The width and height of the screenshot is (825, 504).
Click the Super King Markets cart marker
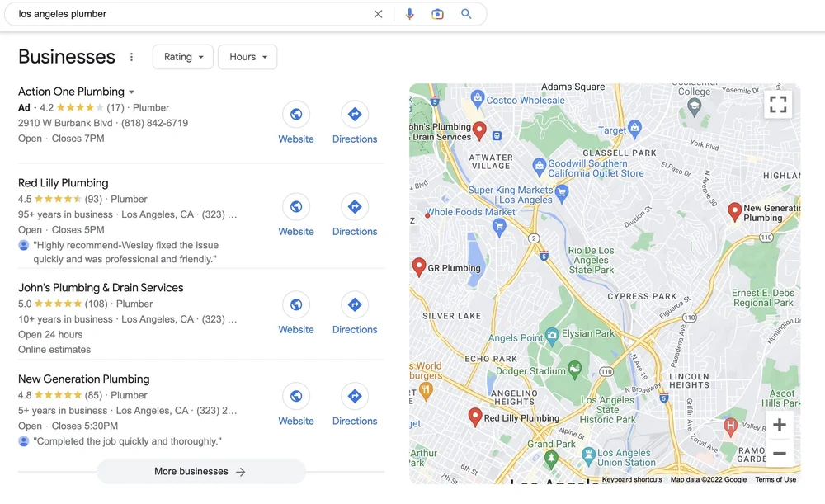[x=562, y=193]
